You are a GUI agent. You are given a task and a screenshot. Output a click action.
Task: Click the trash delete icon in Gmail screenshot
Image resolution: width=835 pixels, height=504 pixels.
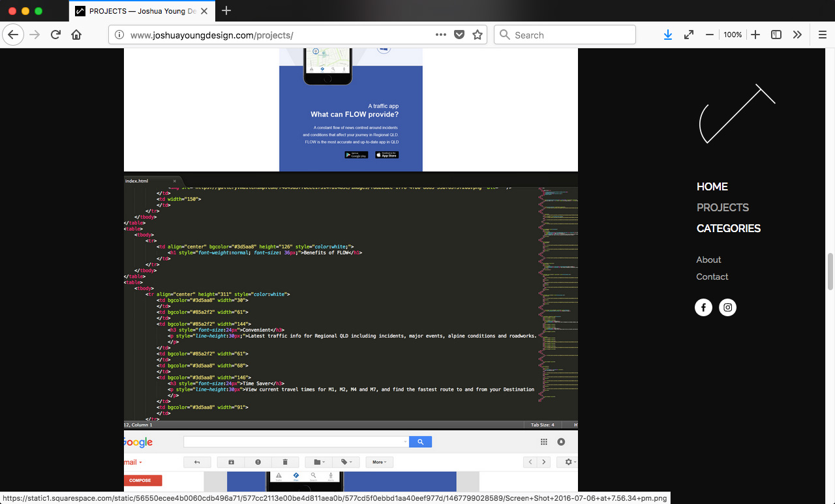[x=285, y=462]
